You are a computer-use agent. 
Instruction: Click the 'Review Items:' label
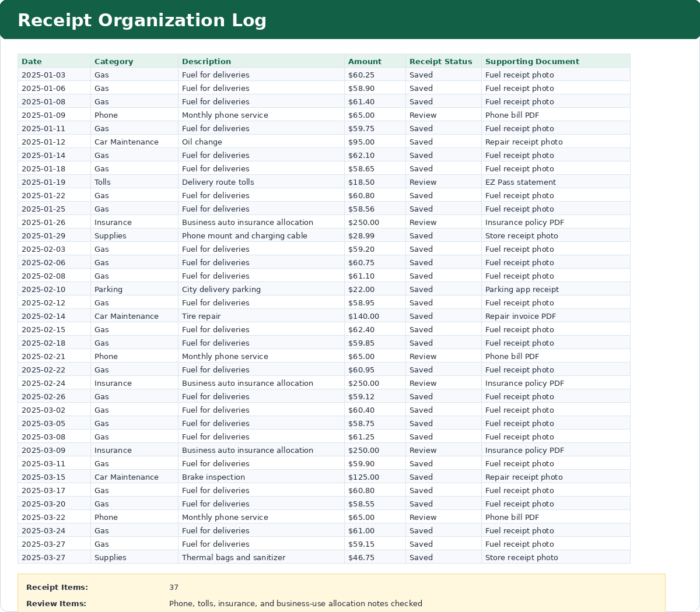coord(56,603)
